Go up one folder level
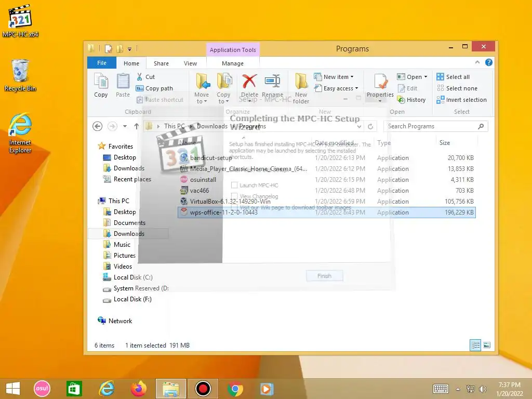 click(x=137, y=126)
